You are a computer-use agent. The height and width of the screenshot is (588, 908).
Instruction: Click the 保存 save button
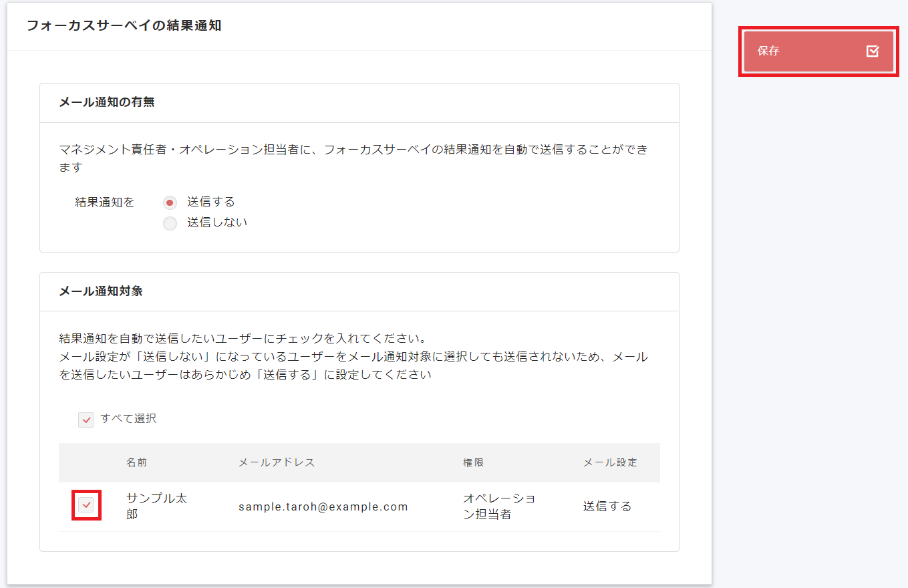(x=818, y=51)
